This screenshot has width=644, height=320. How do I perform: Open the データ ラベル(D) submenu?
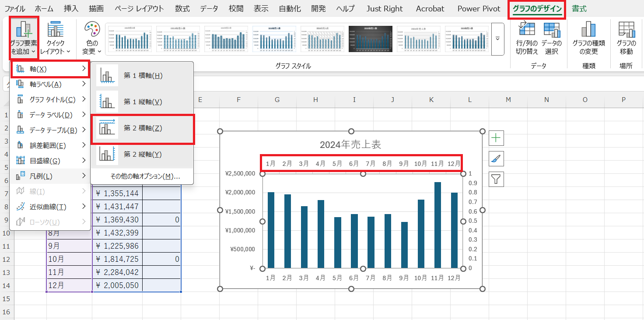[x=50, y=115]
